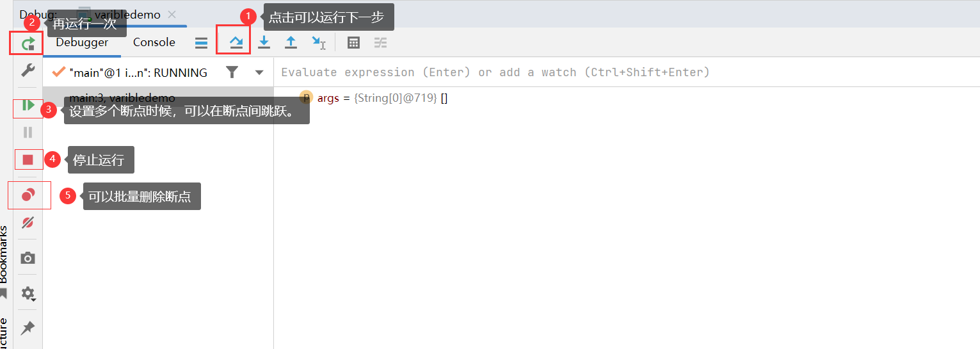Viewport: 980px width, 349px height.
Task: Click the Step Into arrow icon
Action: point(264,43)
